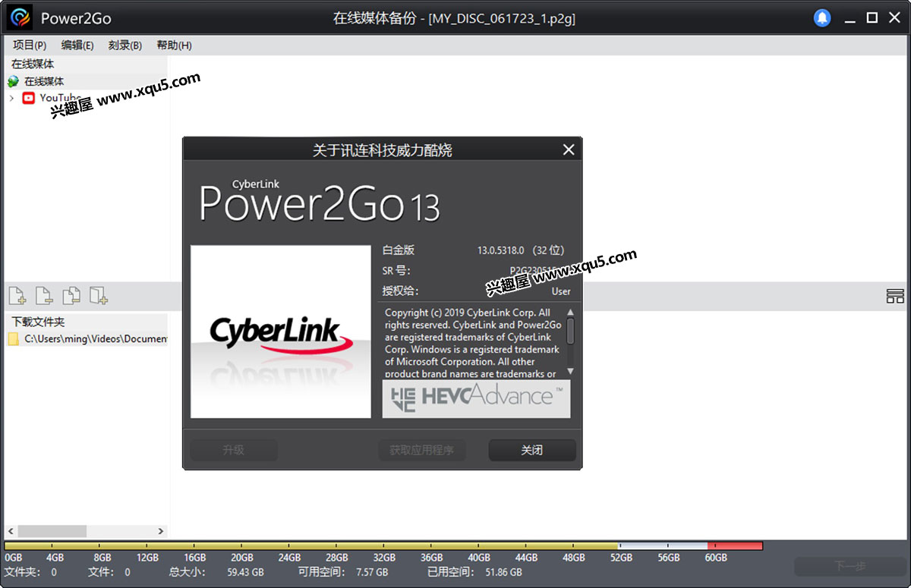Click the 白金版 edition label
This screenshot has width=911, height=588.
tap(399, 250)
